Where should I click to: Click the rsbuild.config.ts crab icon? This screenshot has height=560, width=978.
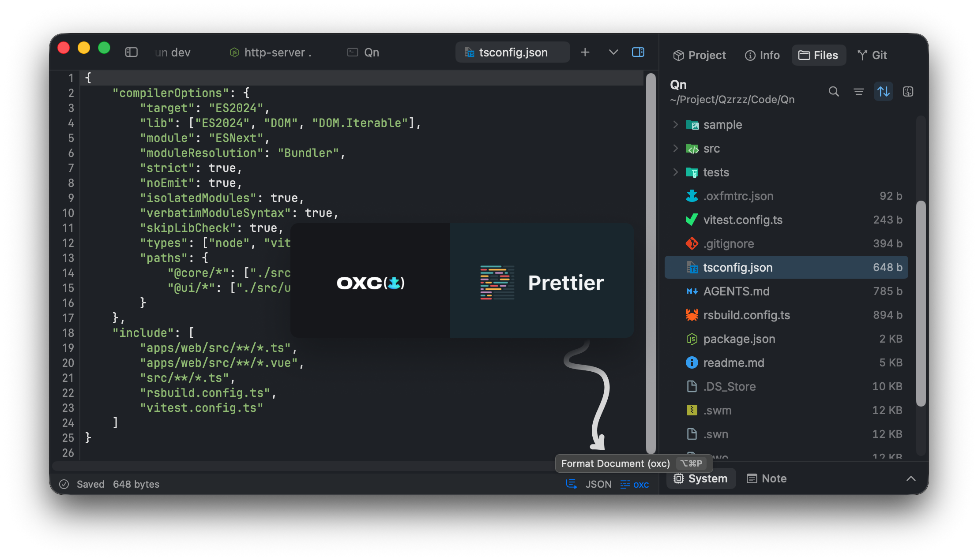tap(692, 315)
